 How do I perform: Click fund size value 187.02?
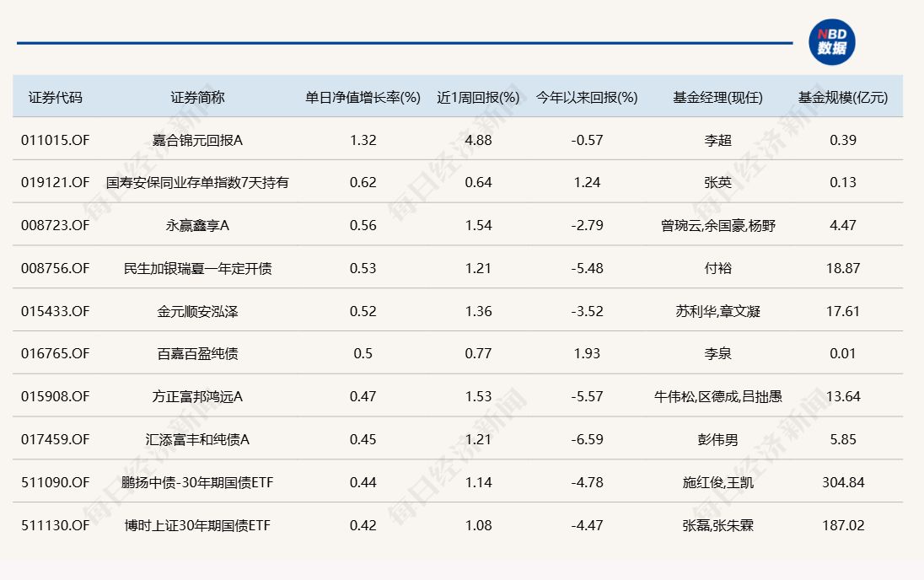coord(843,525)
